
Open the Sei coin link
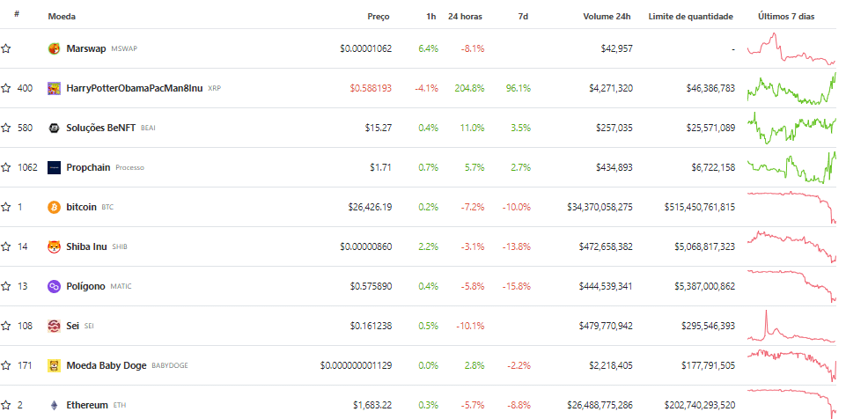[x=73, y=326]
